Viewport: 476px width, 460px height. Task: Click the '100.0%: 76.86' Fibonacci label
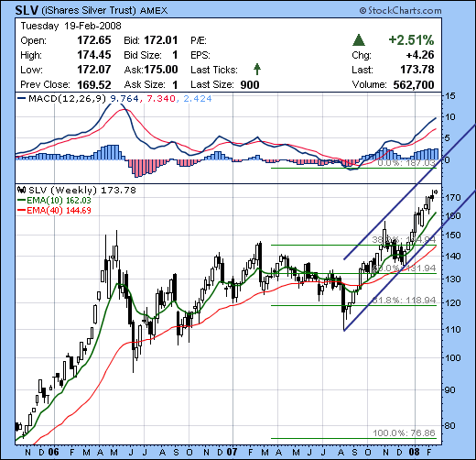tap(404, 433)
